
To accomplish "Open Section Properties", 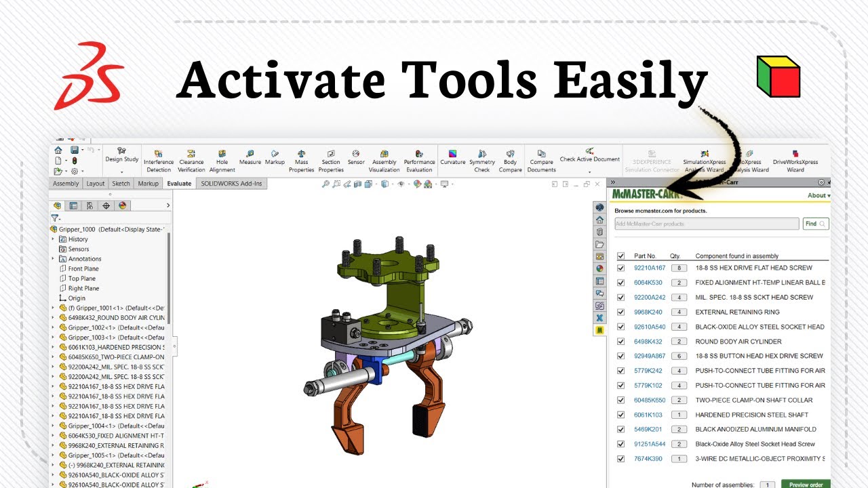I will pos(331,161).
